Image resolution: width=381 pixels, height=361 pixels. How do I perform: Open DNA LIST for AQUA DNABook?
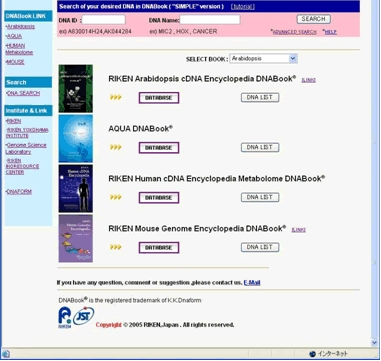pyautogui.click(x=260, y=147)
